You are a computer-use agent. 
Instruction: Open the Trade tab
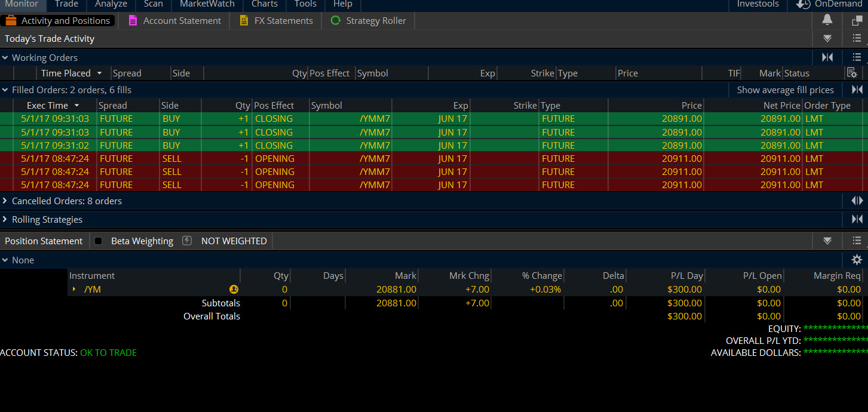point(66,4)
